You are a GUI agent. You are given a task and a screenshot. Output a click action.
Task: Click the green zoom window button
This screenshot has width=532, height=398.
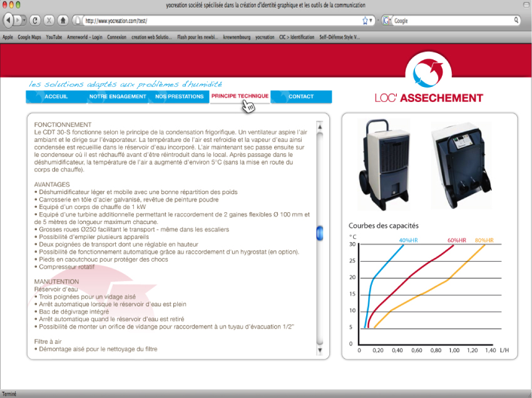18,5
